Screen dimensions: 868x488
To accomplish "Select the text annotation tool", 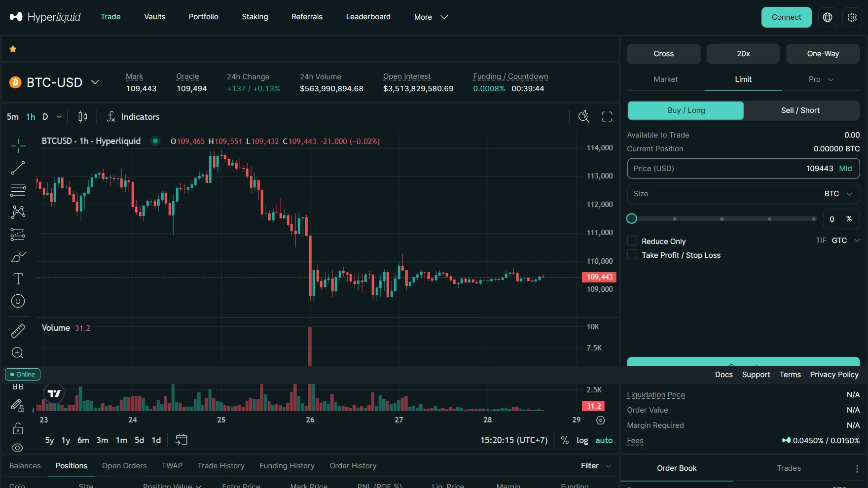I will click(18, 279).
